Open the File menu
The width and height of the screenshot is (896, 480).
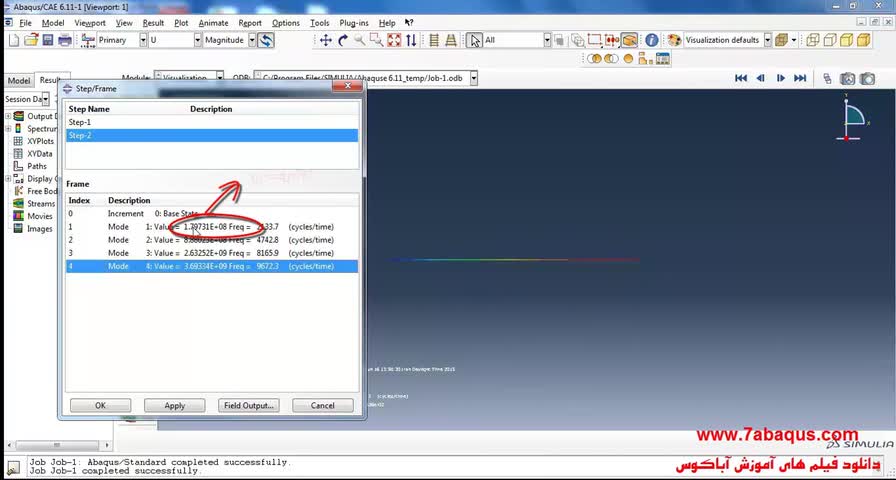pos(26,23)
